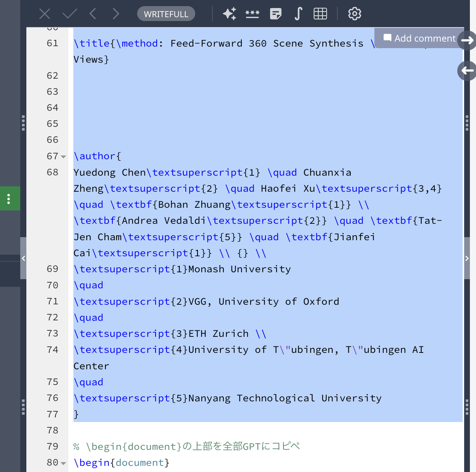
Task: Click the WRITEFULL button
Action: (x=166, y=14)
